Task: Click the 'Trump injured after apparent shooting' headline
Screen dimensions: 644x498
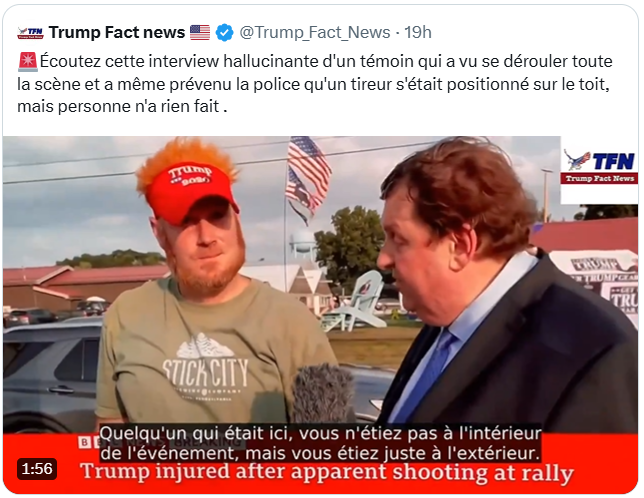Action: (x=327, y=472)
